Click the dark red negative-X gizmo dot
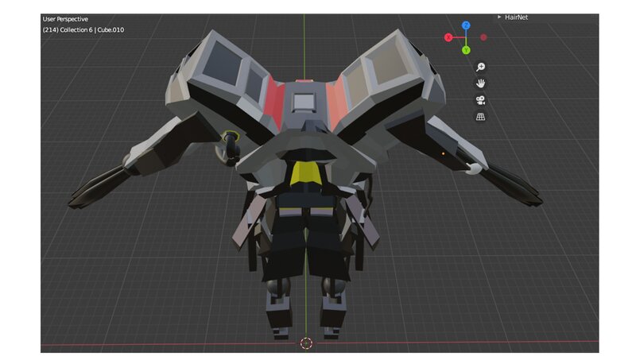 (x=483, y=37)
